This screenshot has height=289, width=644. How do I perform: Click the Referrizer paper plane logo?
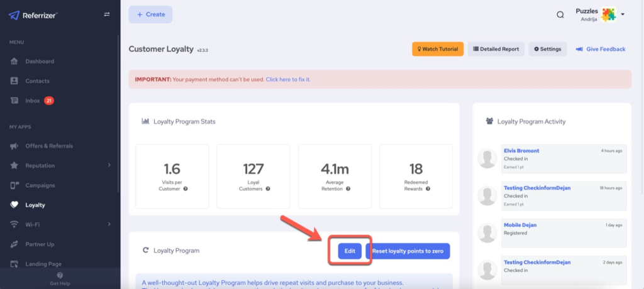tap(14, 14)
